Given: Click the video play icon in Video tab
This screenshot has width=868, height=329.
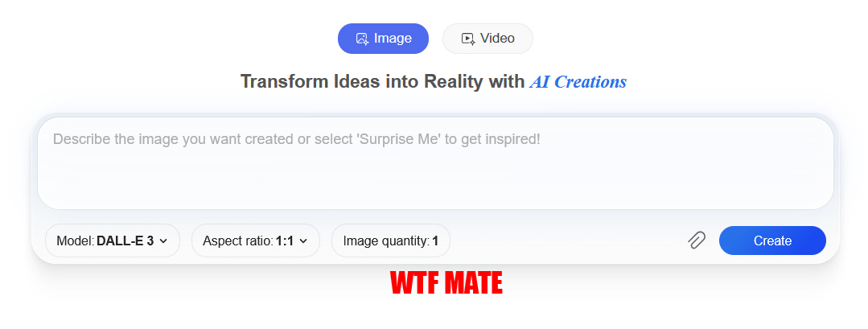Looking at the screenshot, I should click(467, 39).
